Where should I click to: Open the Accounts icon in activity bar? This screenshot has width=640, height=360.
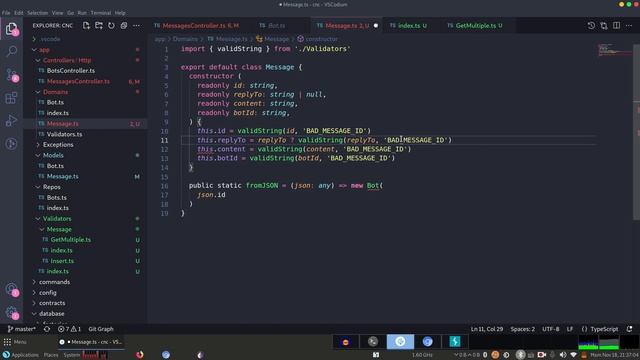[11, 289]
